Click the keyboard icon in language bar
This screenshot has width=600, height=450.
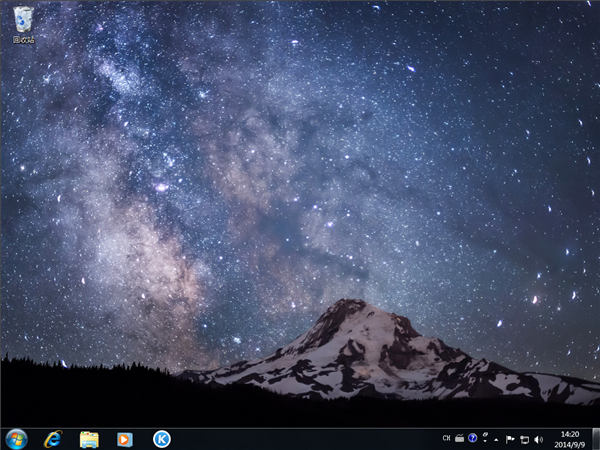tap(460, 439)
